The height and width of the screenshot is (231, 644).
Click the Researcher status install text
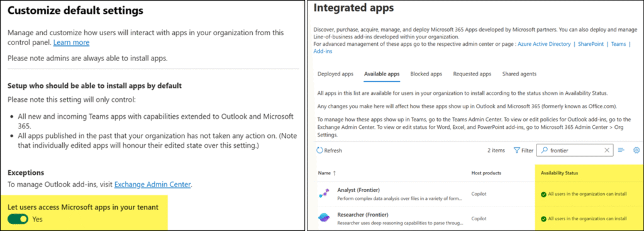click(587, 218)
